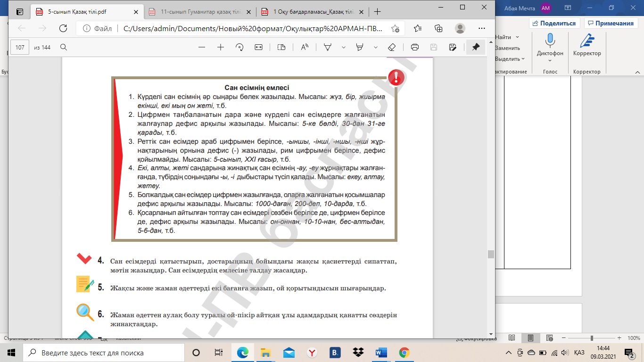Open Dropbox from taskbar
The image size is (644, 362).
click(358, 353)
